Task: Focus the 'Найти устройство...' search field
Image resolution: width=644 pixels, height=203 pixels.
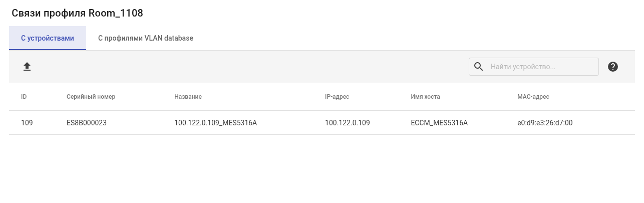Action: tap(541, 67)
